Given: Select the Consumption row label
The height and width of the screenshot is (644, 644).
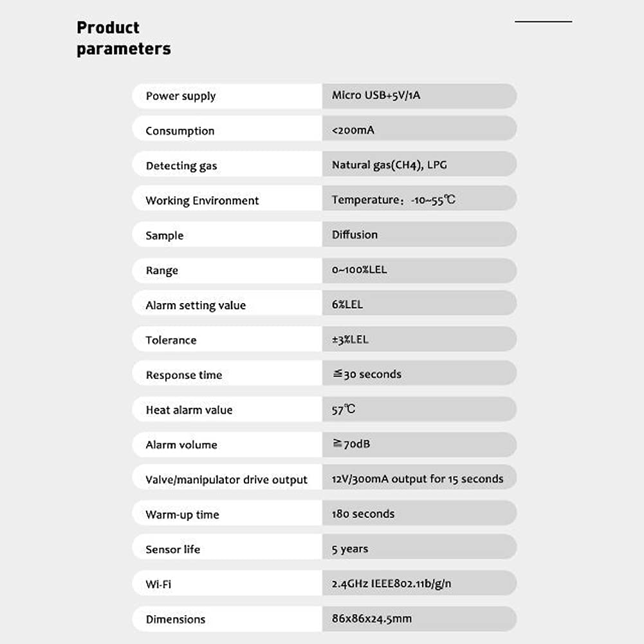Looking at the screenshot, I should (x=180, y=131).
